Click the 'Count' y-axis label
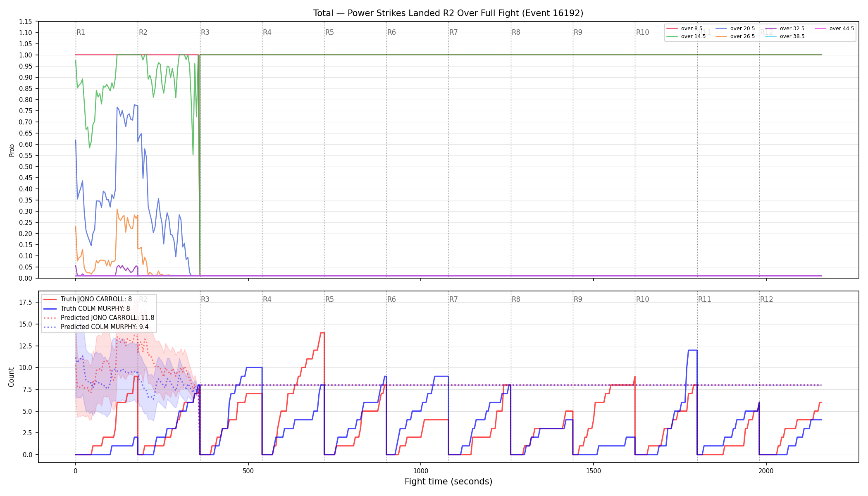 [x=11, y=377]
